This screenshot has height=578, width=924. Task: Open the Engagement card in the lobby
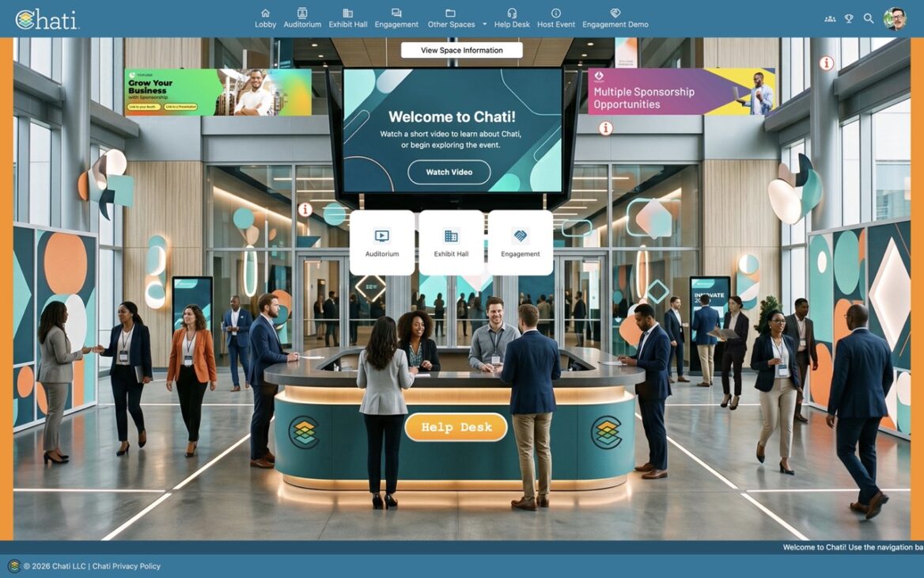[x=521, y=242]
